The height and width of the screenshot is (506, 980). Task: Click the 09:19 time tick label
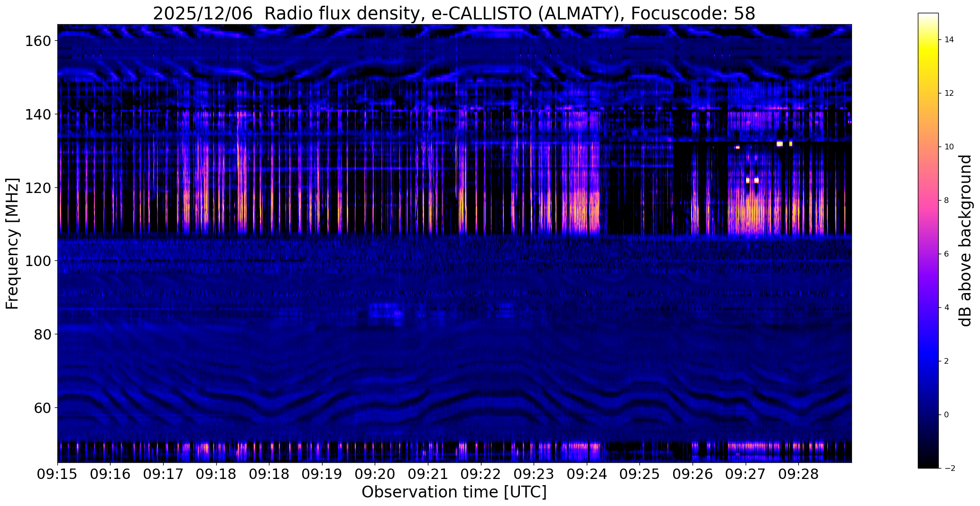pos(322,474)
